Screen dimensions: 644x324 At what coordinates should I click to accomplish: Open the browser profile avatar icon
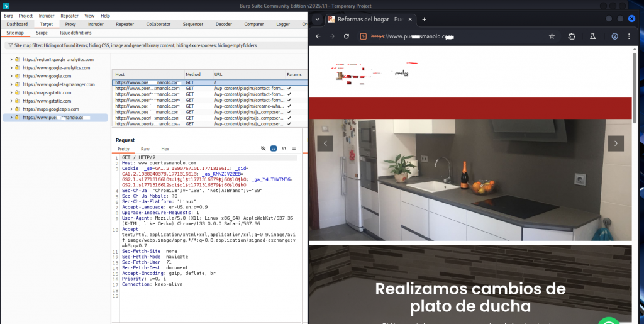pyautogui.click(x=614, y=36)
